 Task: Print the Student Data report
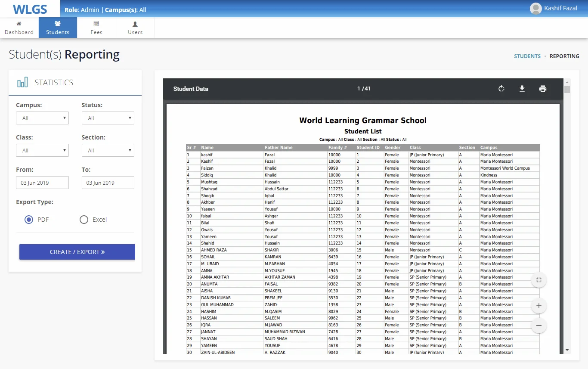tap(542, 89)
